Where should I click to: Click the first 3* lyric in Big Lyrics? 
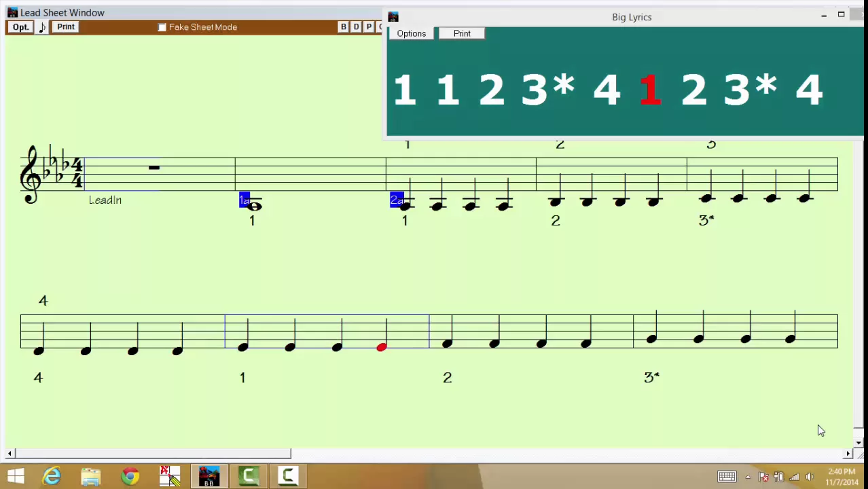[548, 90]
